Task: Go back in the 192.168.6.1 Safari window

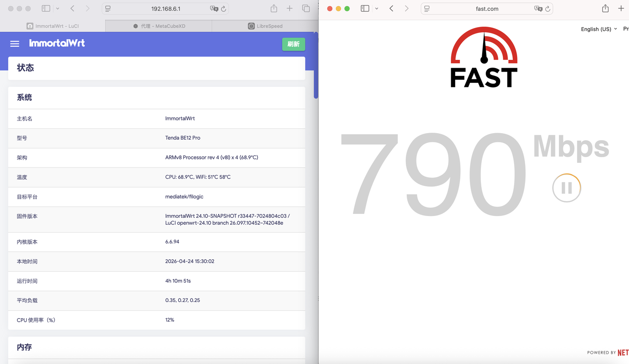Action: click(73, 8)
